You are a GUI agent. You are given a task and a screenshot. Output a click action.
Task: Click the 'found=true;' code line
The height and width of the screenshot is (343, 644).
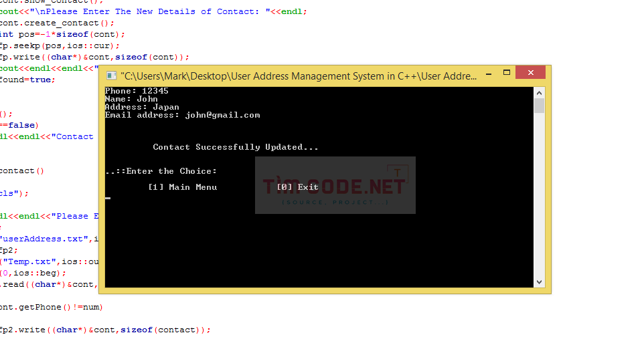tap(27, 80)
